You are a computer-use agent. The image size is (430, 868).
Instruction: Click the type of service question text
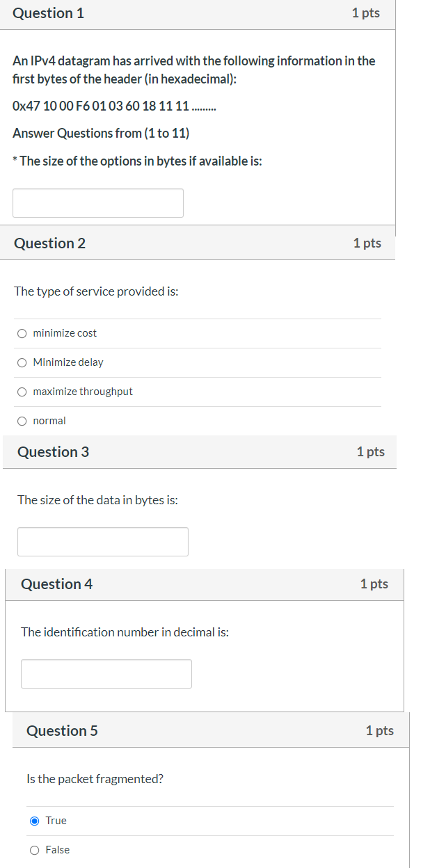click(96, 291)
